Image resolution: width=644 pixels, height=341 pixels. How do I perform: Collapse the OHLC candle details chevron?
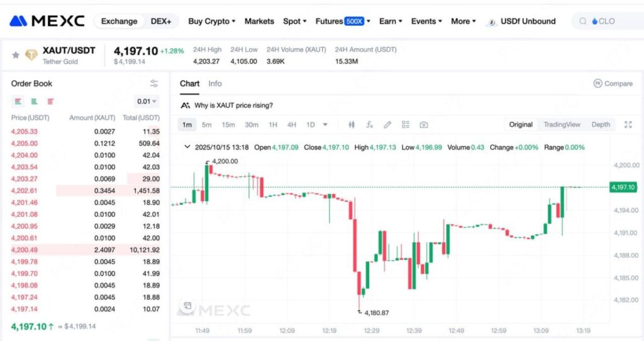tap(187, 147)
